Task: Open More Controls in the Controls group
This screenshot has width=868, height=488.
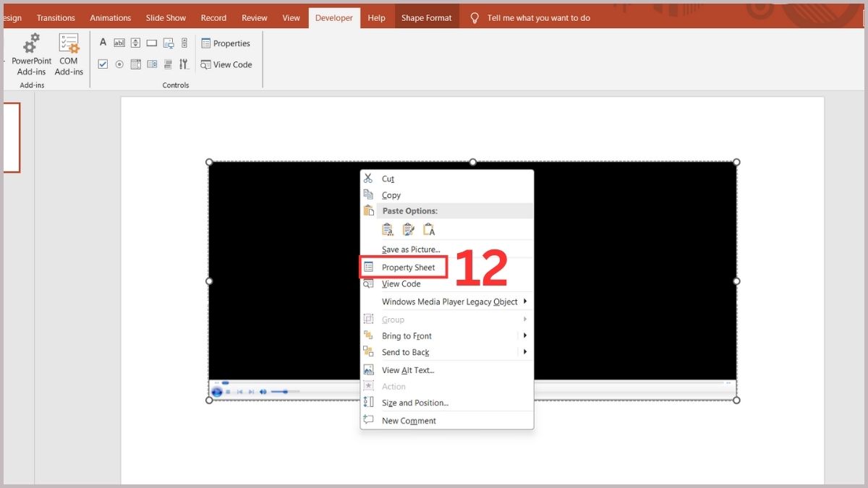Action: pos(184,64)
